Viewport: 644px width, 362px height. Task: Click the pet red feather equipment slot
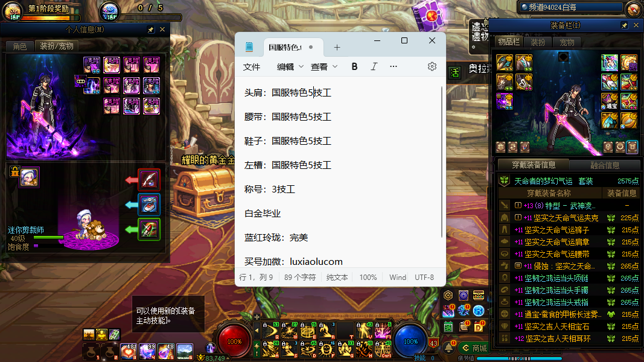pos(149,180)
